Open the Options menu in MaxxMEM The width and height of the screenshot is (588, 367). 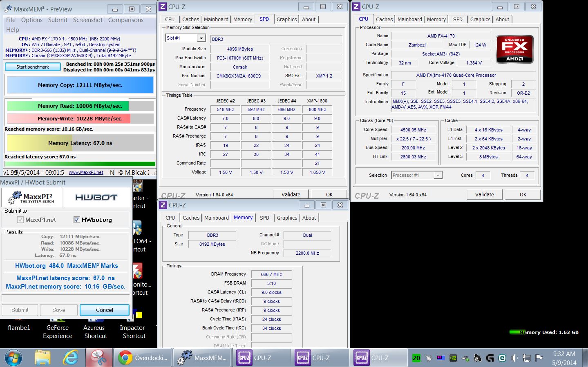coord(32,20)
